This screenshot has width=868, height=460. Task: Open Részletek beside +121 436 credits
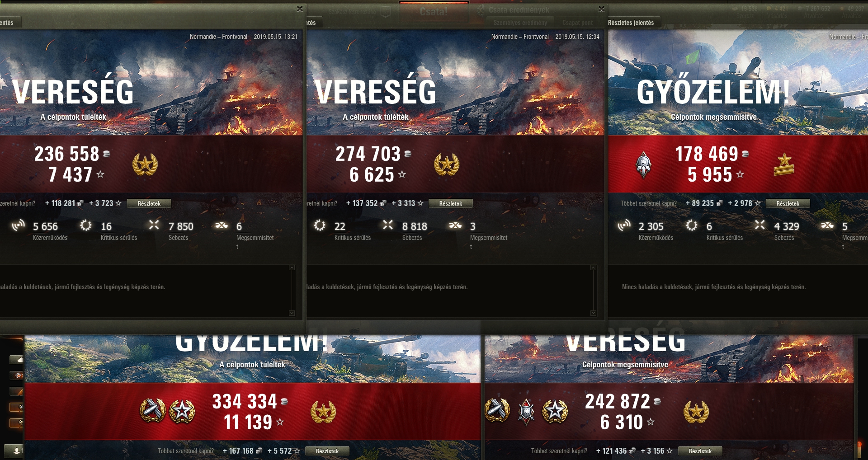[700, 451]
